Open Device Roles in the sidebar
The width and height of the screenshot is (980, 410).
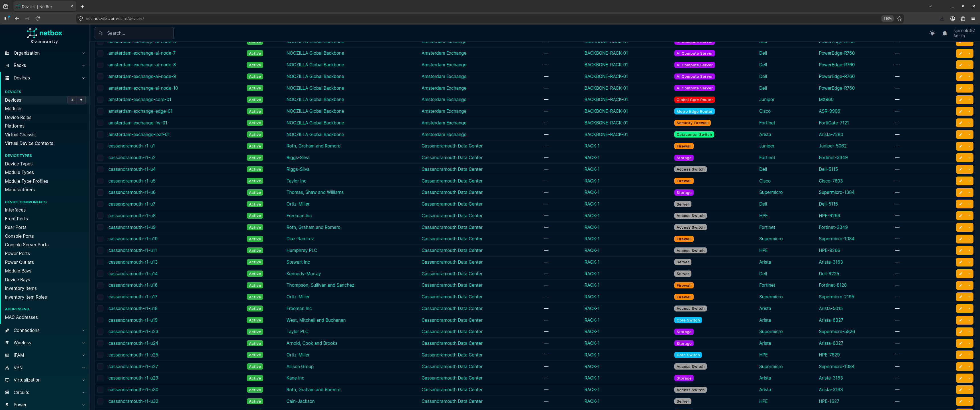click(18, 118)
